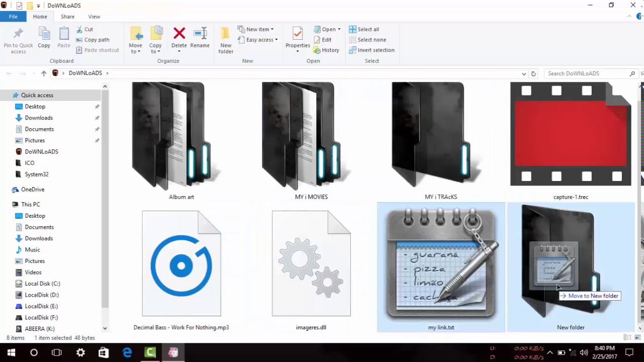Click the History icon in the Open group
This screenshot has width=644, height=362.
326,50
